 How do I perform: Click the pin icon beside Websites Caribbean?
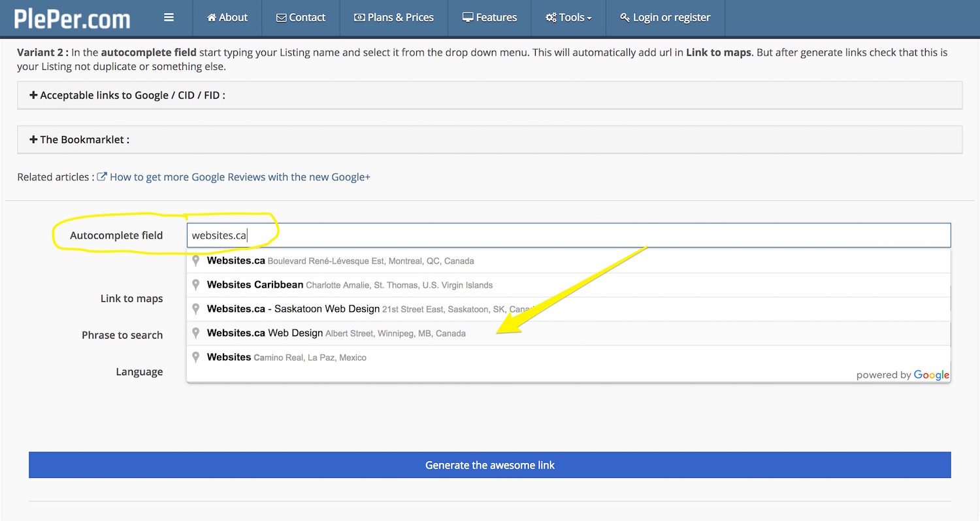[195, 285]
